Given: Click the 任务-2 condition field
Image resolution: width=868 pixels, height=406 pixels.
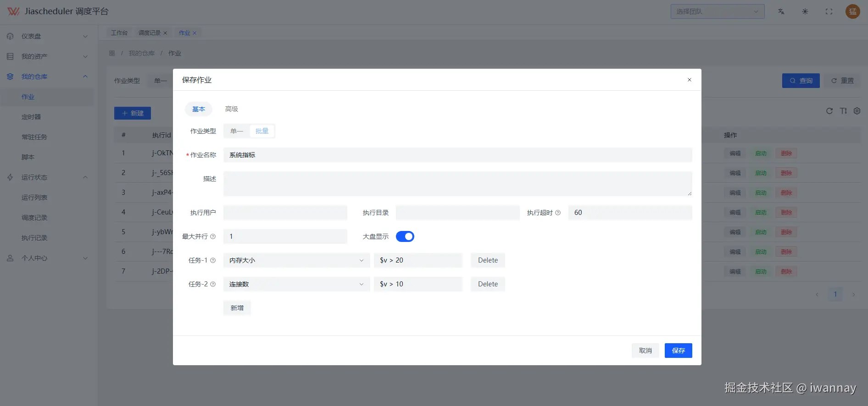Looking at the screenshot, I should (418, 284).
